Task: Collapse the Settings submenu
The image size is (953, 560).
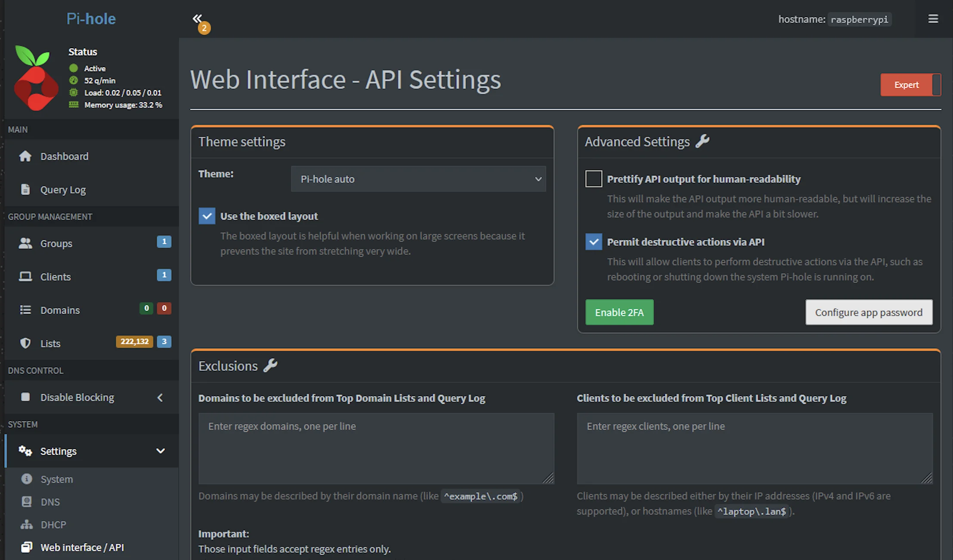Action: (x=161, y=451)
